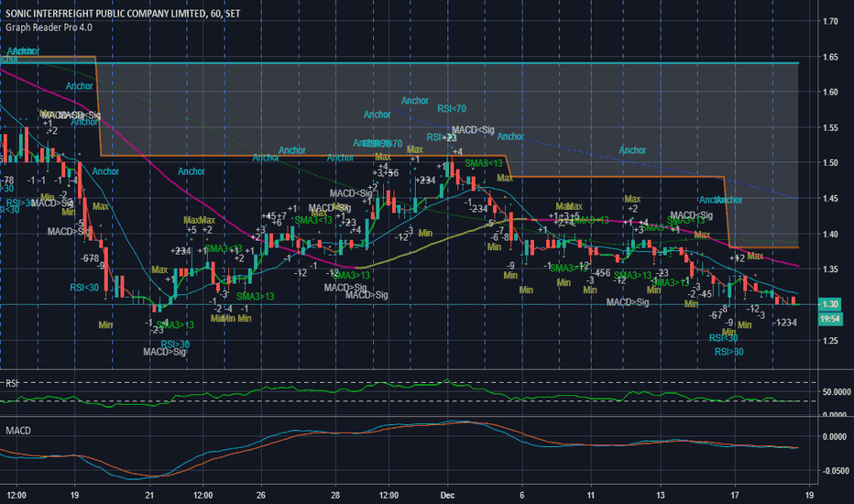Image resolution: width=854 pixels, height=504 pixels.
Task: Click the 1.25 price axis label
Action: 830,341
